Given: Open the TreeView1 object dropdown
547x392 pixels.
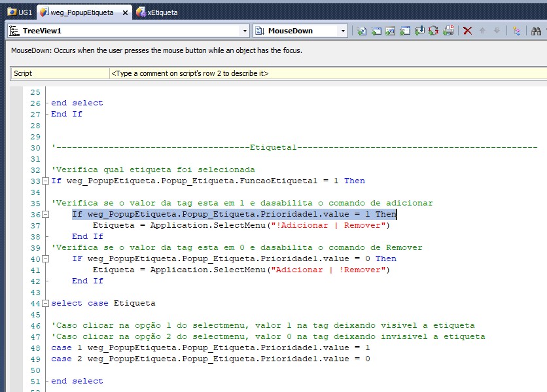Looking at the screenshot, I should (x=245, y=31).
